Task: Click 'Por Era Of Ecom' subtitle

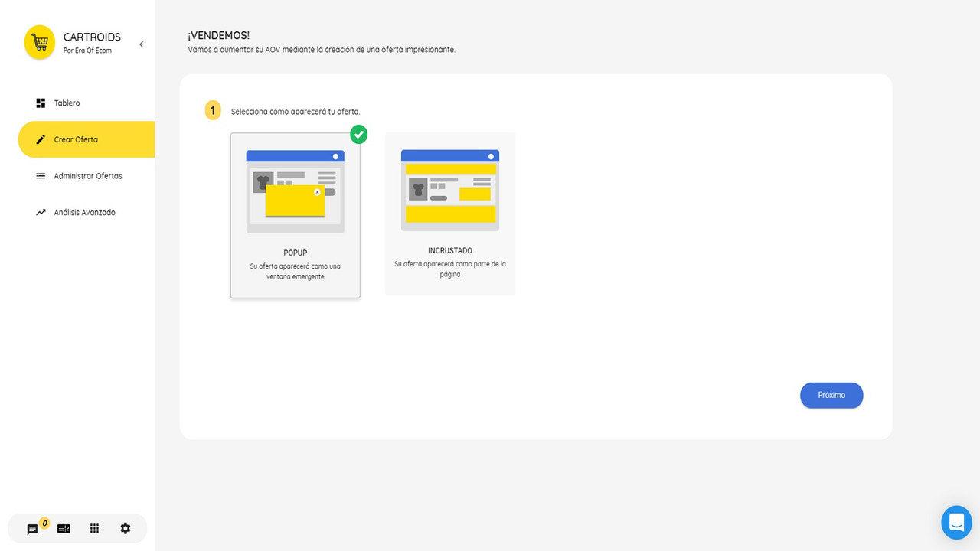Action: (x=87, y=51)
